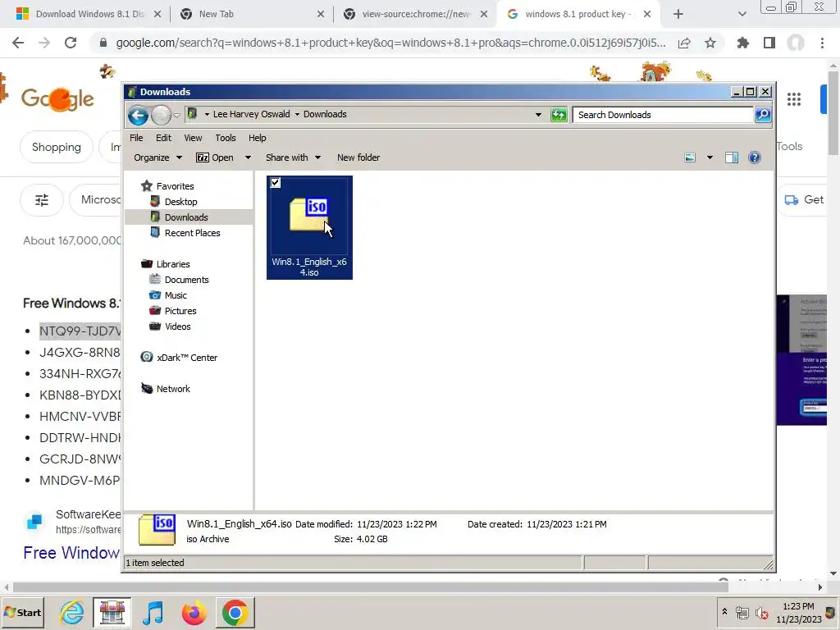Click the Shopping filter chip

point(57,147)
